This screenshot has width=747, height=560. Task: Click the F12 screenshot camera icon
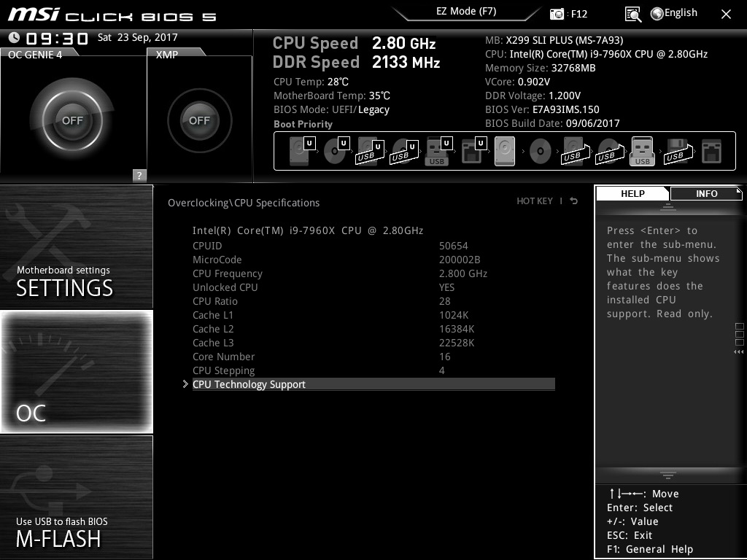[557, 14]
